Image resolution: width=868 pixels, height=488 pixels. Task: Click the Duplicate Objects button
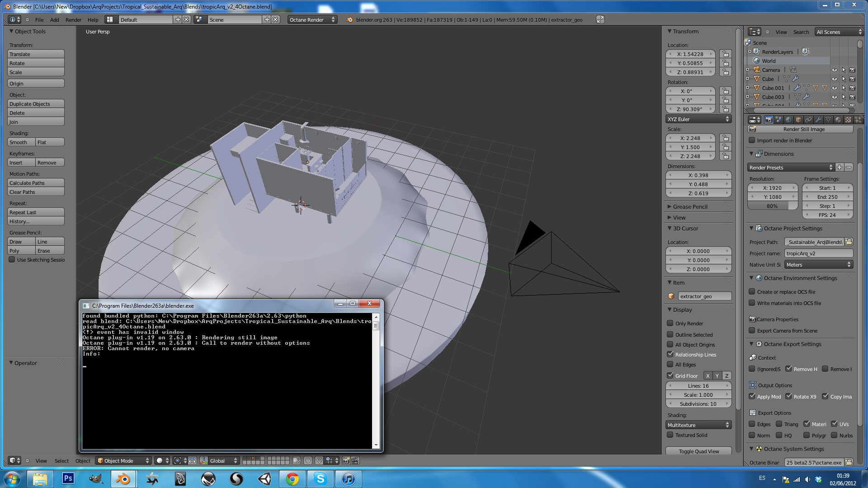[36, 103]
